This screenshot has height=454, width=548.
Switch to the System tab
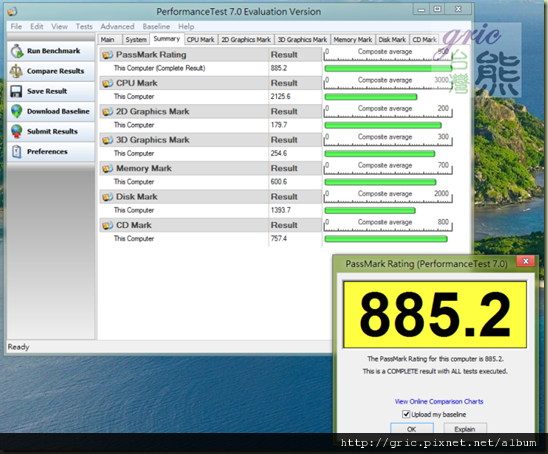136,39
